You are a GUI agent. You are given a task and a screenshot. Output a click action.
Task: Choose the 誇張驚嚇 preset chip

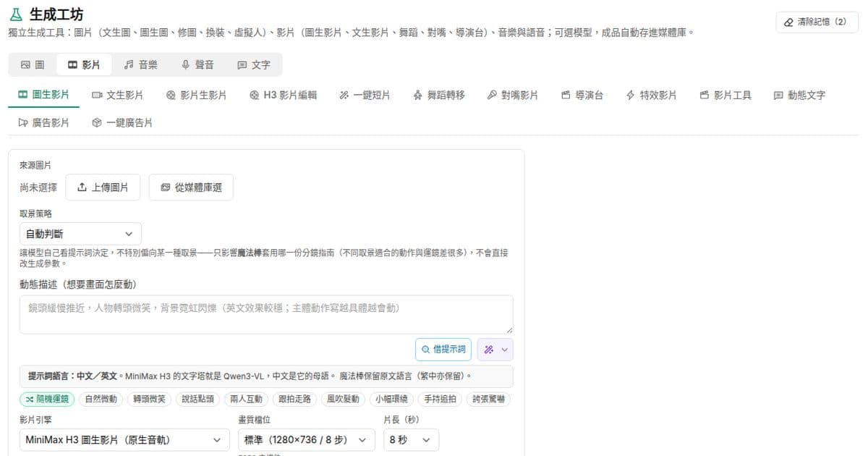[x=488, y=399]
